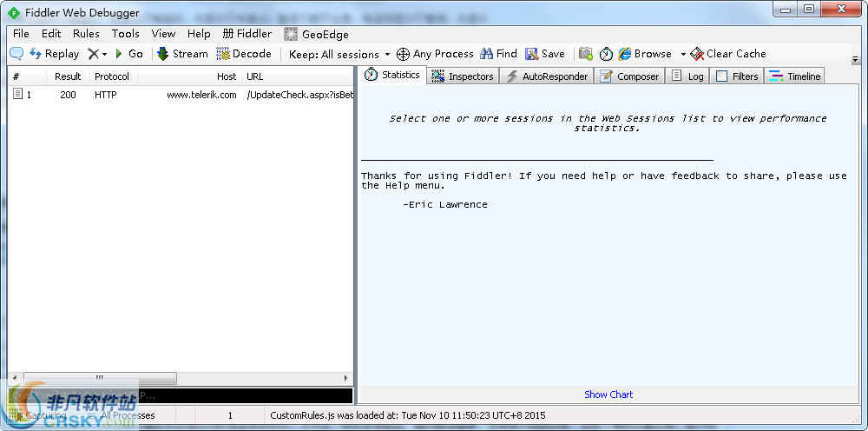Click result 200 cell
The image size is (868, 431).
pyautogui.click(x=68, y=95)
